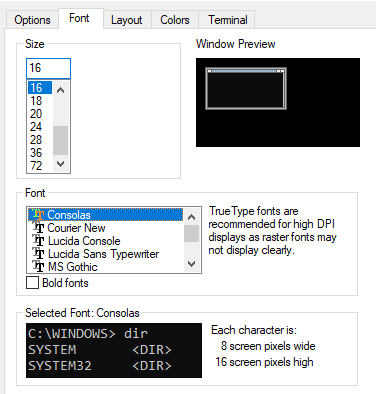The width and height of the screenshot is (376, 394).
Task: Click the TrueType icon beside Lucida Console
Action: [x=38, y=241]
